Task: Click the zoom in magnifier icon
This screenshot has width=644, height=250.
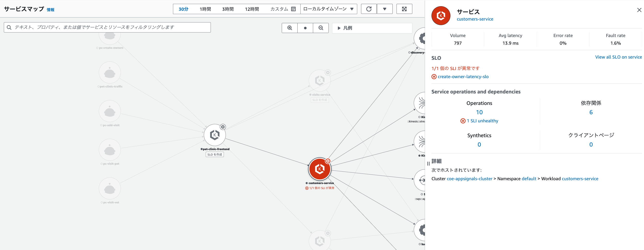Action: click(x=289, y=28)
